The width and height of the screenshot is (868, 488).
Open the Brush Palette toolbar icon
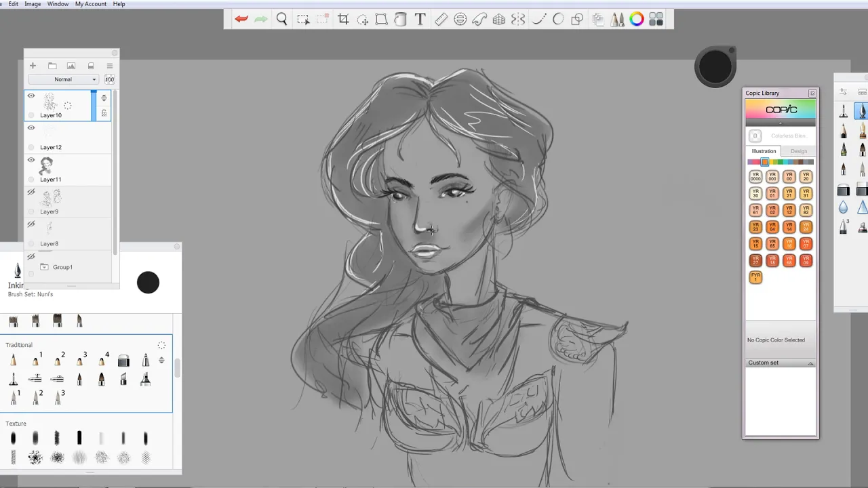[617, 20]
